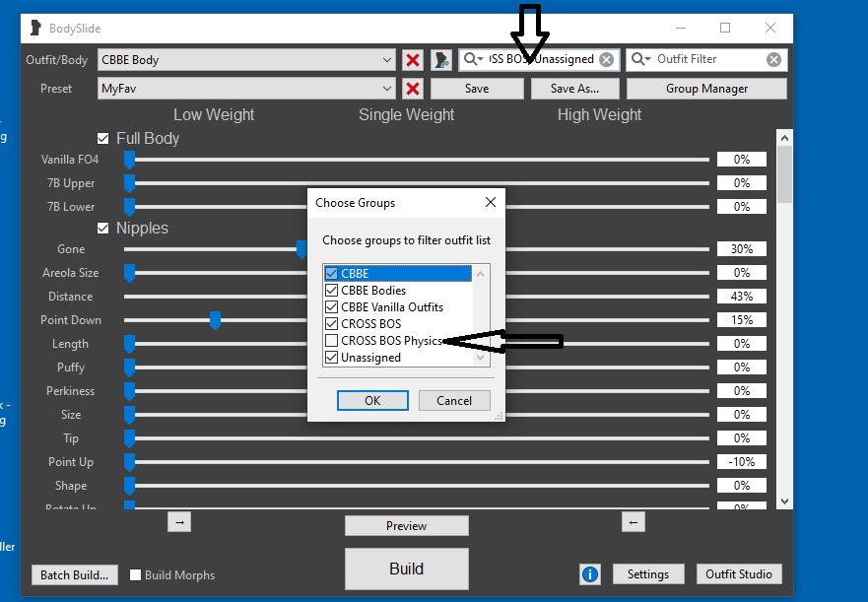Click the Point Down slider handle
Screen dimensions: 868x602
pos(215,320)
